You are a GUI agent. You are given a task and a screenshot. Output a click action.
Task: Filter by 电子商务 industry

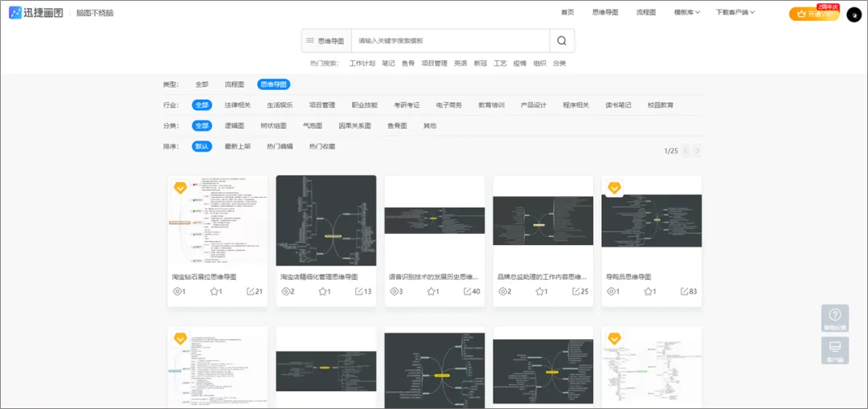pos(449,104)
